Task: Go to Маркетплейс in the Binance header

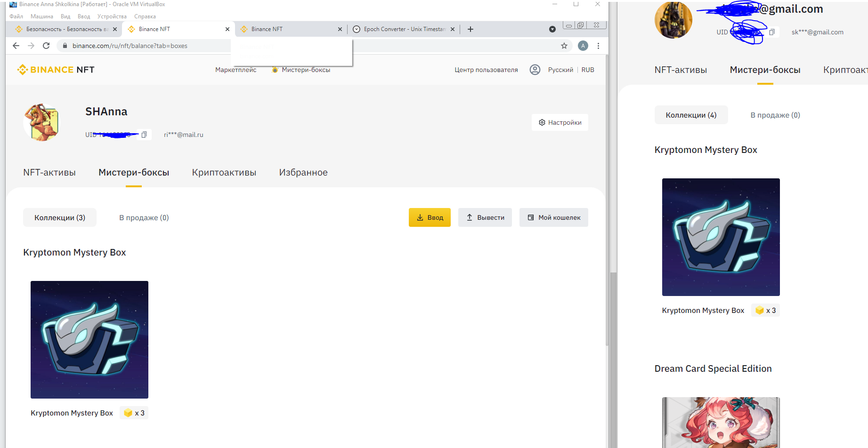Action: coord(236,70)
